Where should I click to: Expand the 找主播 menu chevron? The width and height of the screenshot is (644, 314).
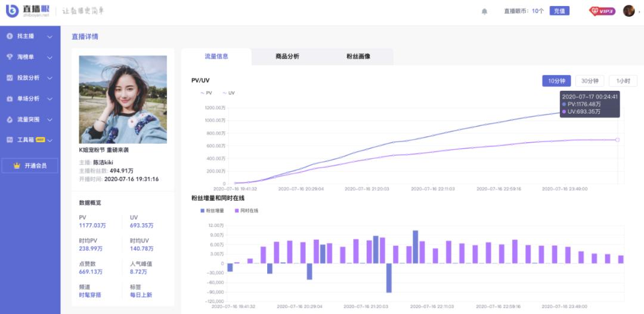tap(49, 36)
